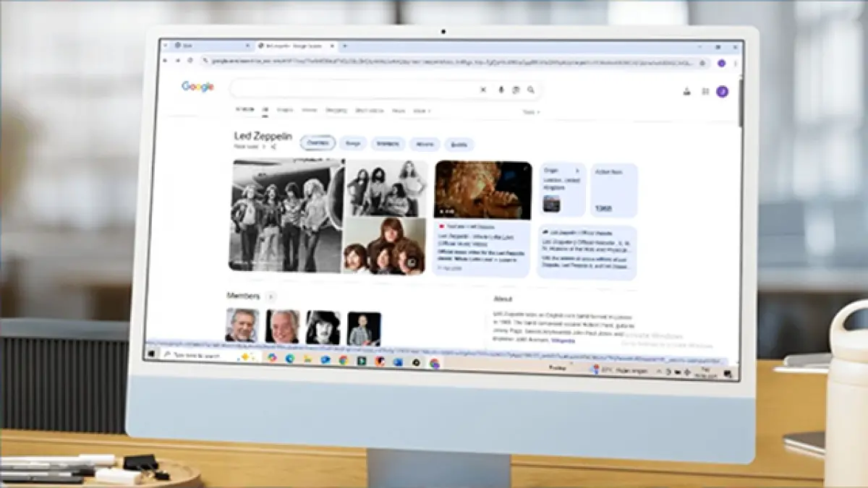Open Microsoft Edge from the taskbar
Image resolution: width=868 pixels, height=488 pixels.
click(x=290, y=359)
